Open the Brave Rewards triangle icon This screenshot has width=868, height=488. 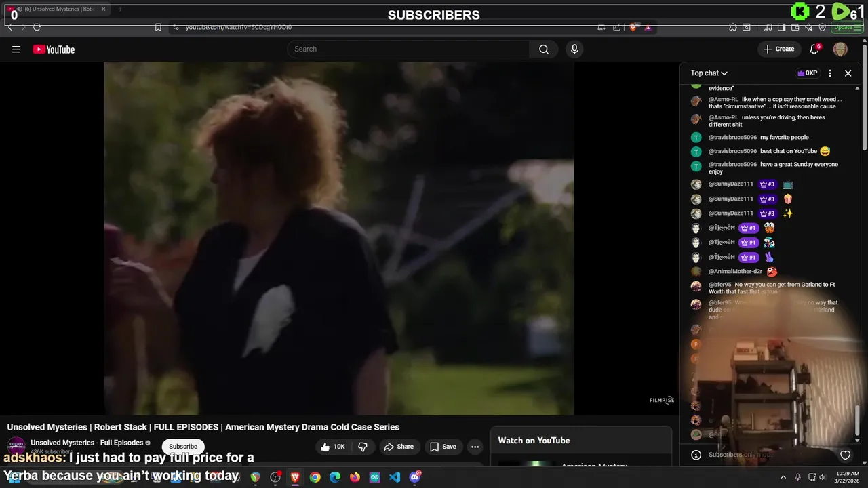click(x=648, y=27)
